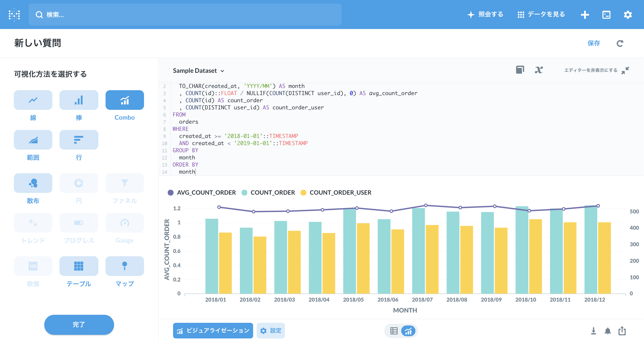
Task: Open the variables (x) icon in editor
Action: 538,70
